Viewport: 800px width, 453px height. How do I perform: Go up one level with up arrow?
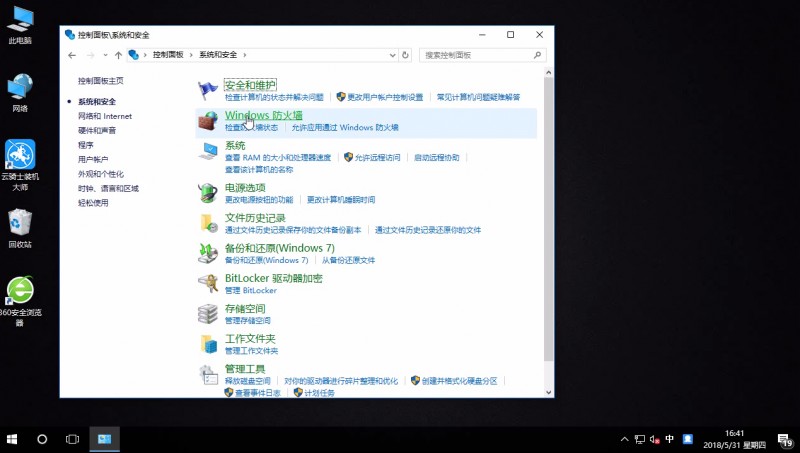click(118, 55)
